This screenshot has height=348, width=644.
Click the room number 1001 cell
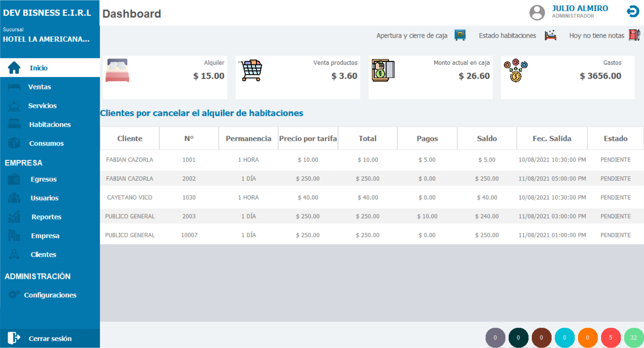coord(189,159)
